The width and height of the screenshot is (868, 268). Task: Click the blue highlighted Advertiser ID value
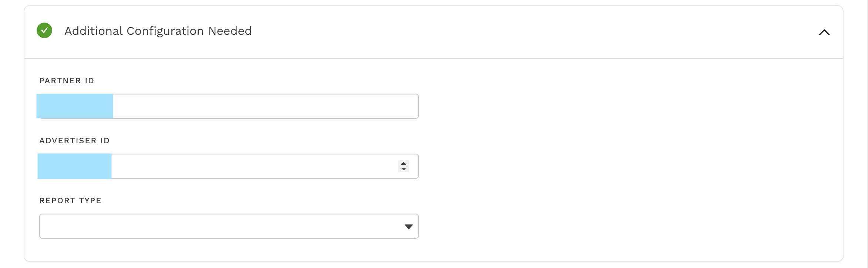click(74, 166)
